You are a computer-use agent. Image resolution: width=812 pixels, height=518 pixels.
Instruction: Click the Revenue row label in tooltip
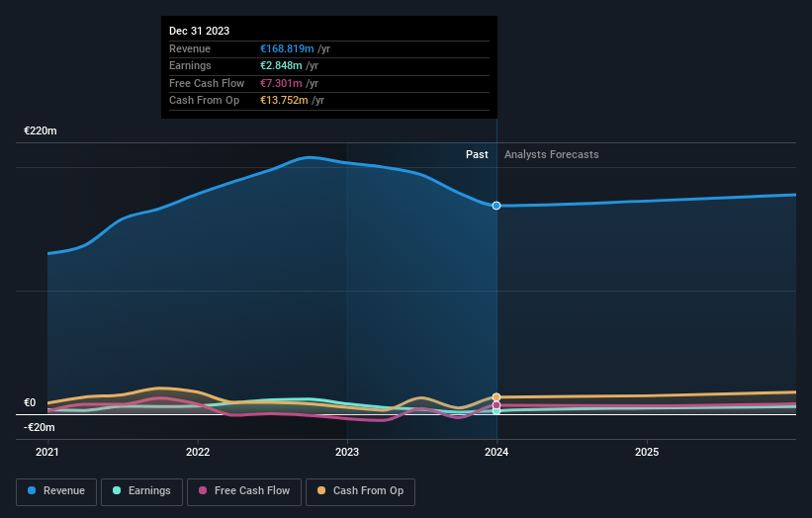point(190,48)
